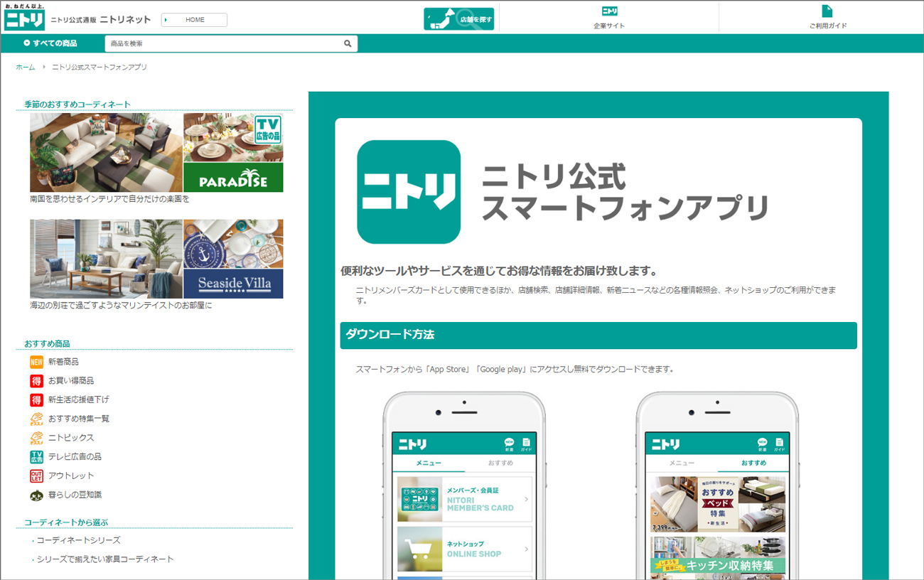Image resolution: width=924 pixels, height=580 pixels.
Task: Click the 得 icon beside 新生活応援値下げ
Action: [36, 399]
